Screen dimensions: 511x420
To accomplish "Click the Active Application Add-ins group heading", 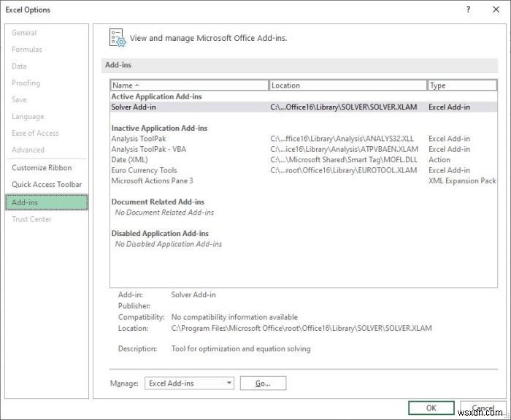I will 156,96.
